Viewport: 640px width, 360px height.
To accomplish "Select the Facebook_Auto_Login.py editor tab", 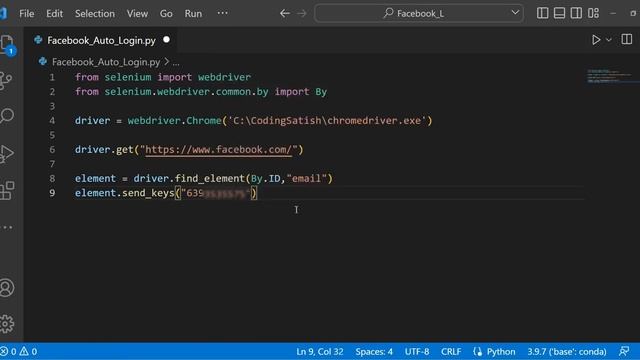I will [x=101, y=40].
